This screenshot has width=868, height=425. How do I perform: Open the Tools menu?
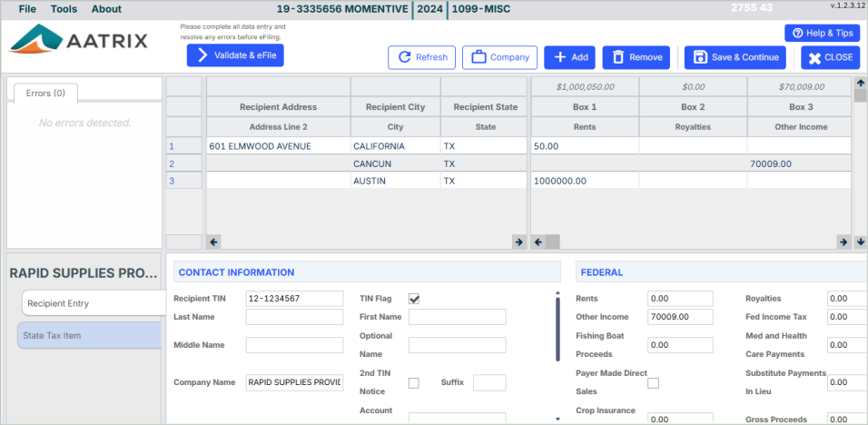click(x=64, y=9)
